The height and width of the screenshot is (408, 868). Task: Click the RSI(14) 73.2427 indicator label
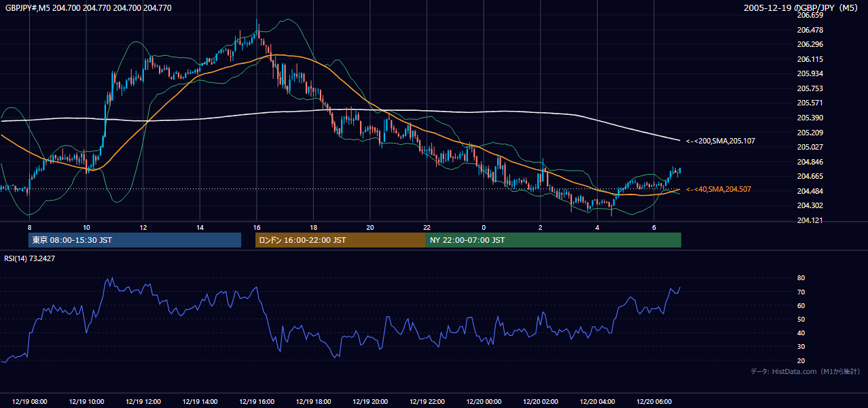[30, 258]
